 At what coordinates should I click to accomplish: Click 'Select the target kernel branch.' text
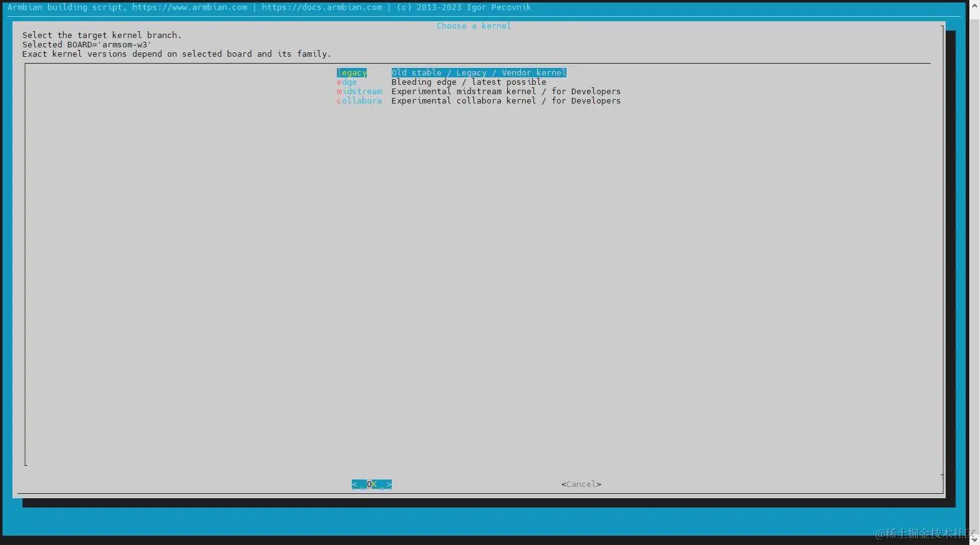pos(102,36)
